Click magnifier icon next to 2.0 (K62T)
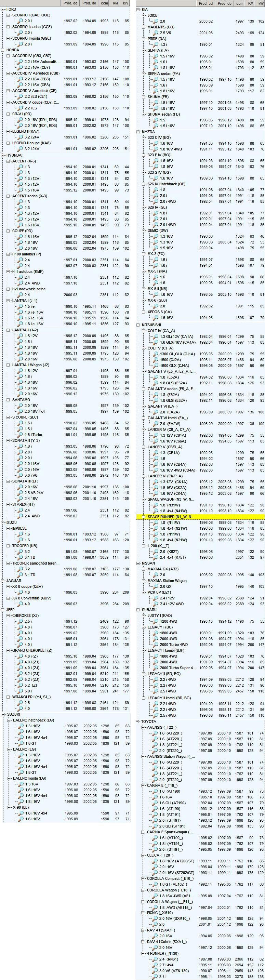 coord(156,552)
